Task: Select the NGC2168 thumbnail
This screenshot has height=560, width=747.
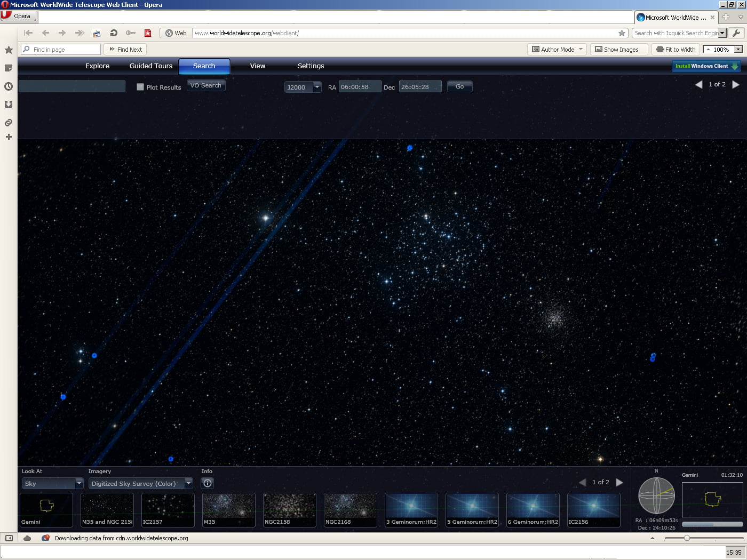Action: (351, 510)
